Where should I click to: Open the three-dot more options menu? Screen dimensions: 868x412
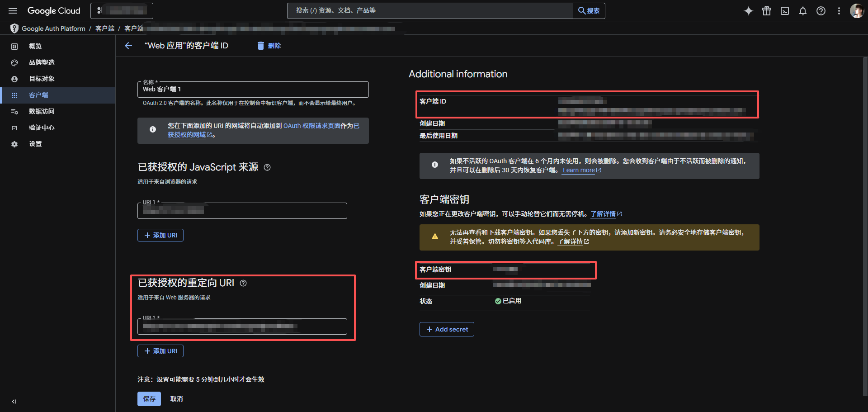coord(839,11)
